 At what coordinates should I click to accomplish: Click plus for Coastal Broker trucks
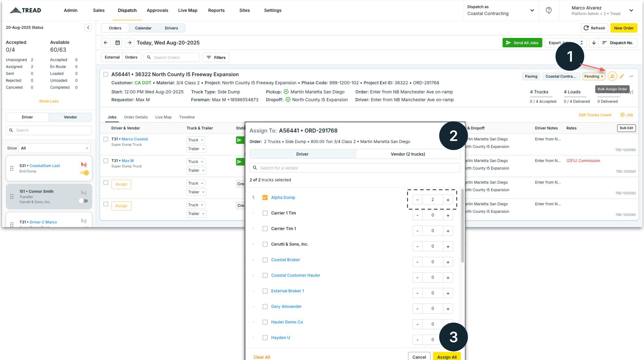(x=448, y=262)
